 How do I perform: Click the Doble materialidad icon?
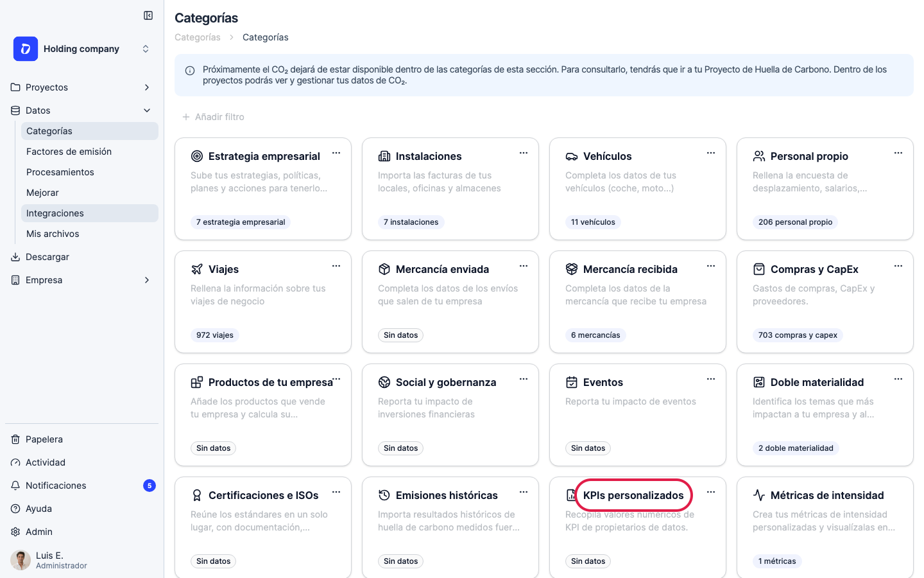point(759,382)
